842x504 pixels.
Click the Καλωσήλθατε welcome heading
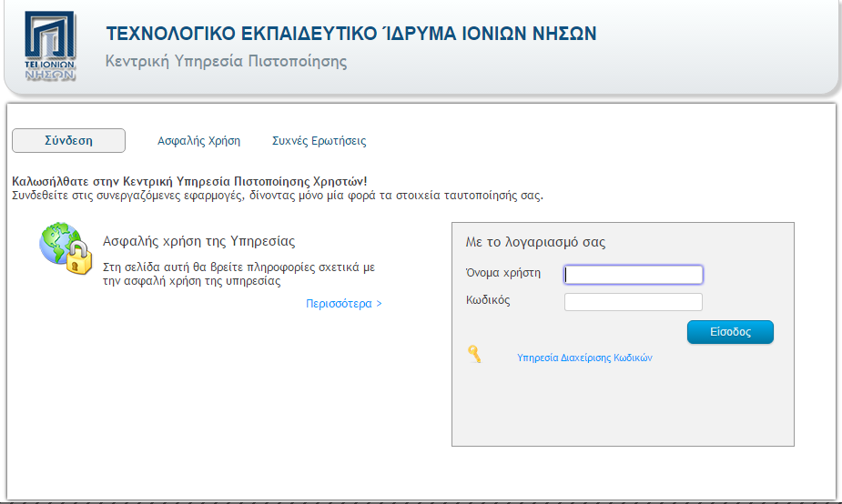tap(189, 181)
